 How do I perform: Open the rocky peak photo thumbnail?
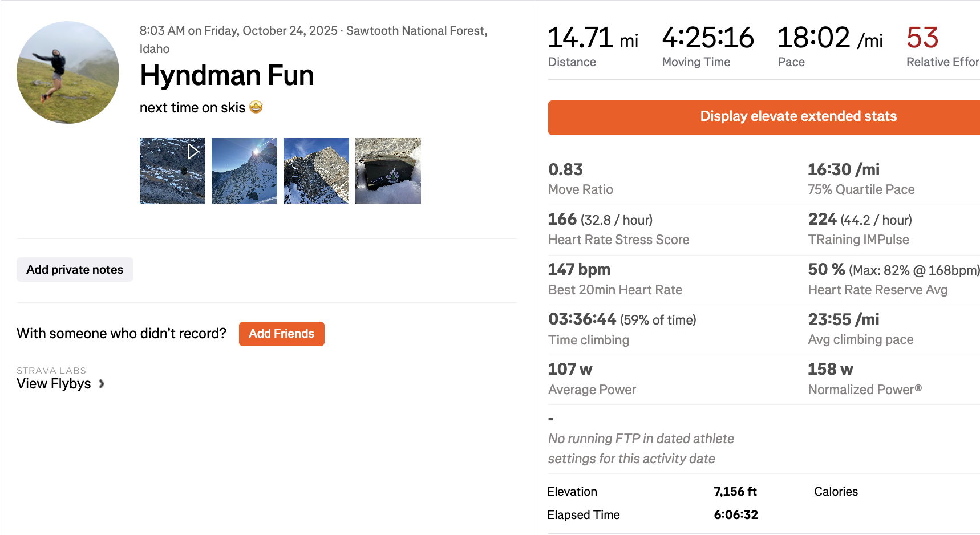(x=316, y=171)
